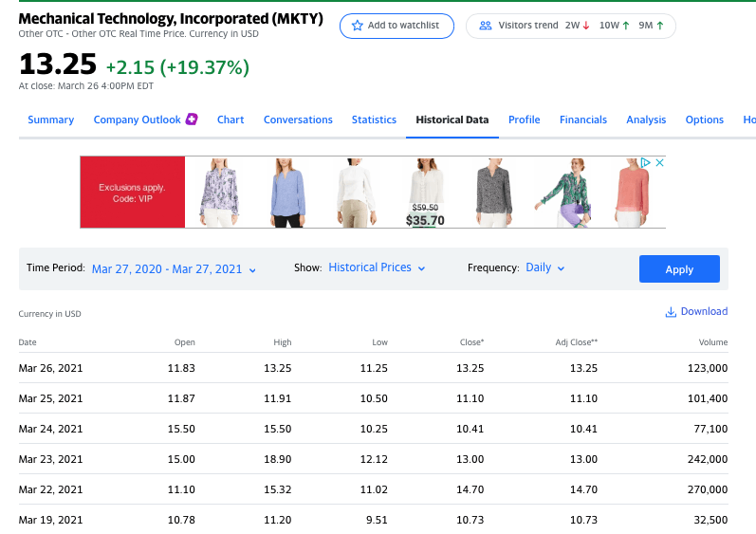Image resolution: width=756 pixels, height=534 pixels.
Task: Select the Statistics tab
Action: click(x=374, y=120)
